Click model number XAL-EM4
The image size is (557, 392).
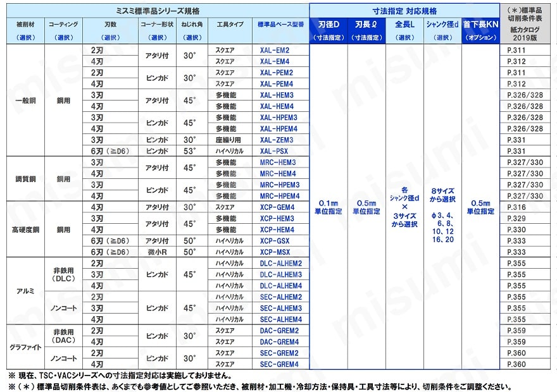click(274, 61)
